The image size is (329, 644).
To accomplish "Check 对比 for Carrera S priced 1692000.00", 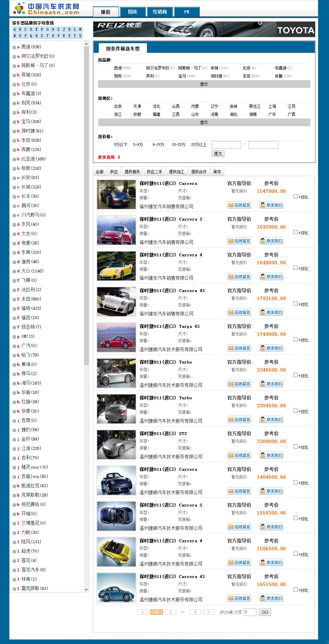I will (x=296, y=232).
